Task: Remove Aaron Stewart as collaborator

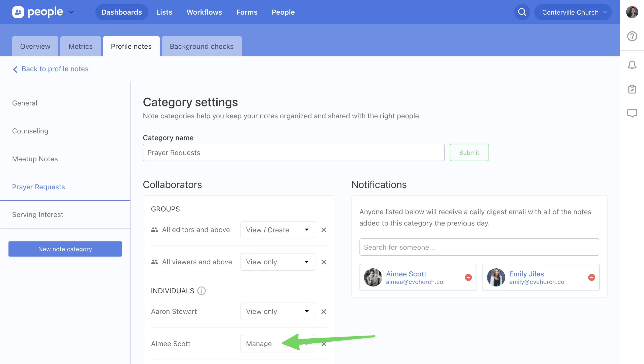Action: 324,312
